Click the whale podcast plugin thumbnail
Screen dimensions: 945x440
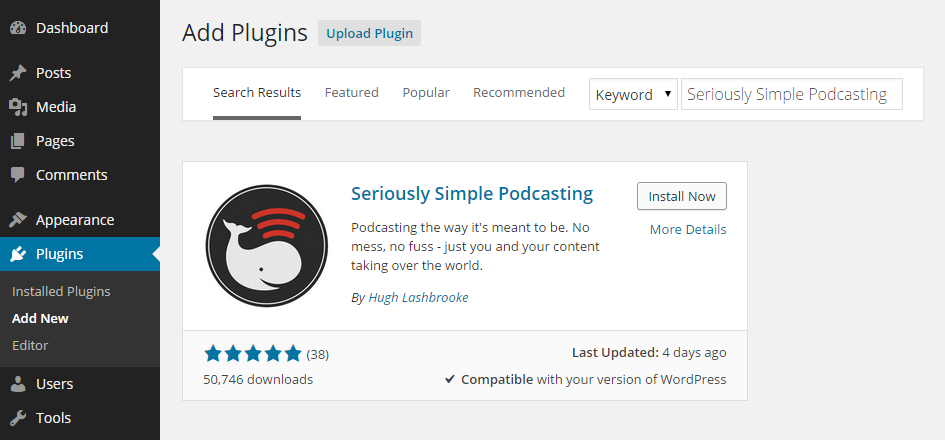coord(267,246)
